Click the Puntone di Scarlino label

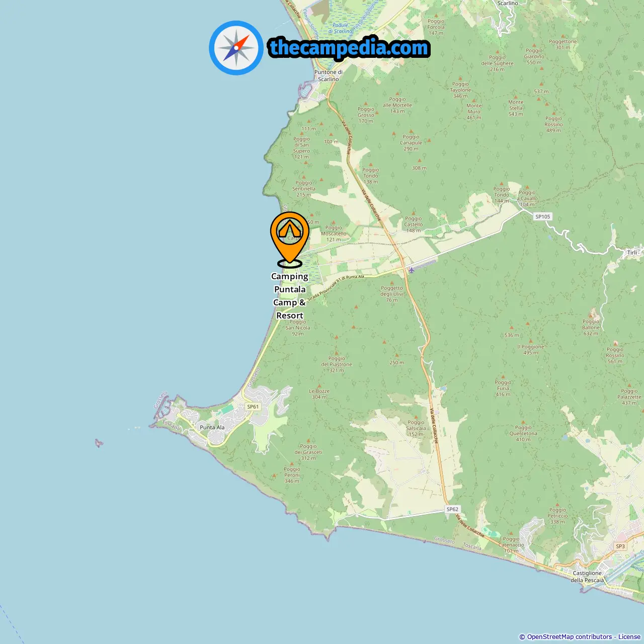pyautogui.click(x=329, y=75)
